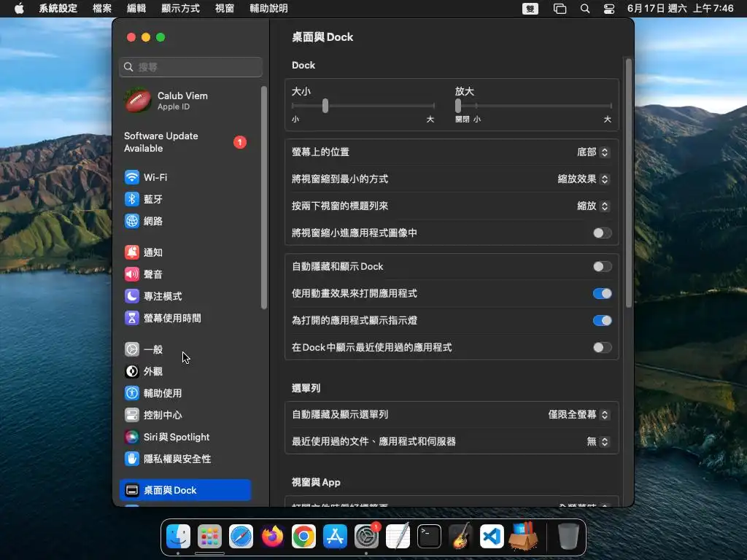The width and height of the screenshot is (747, 560).
Task: Open Siri與Spotlight settings
Action: pyautogui.click(x=186, y=437)
